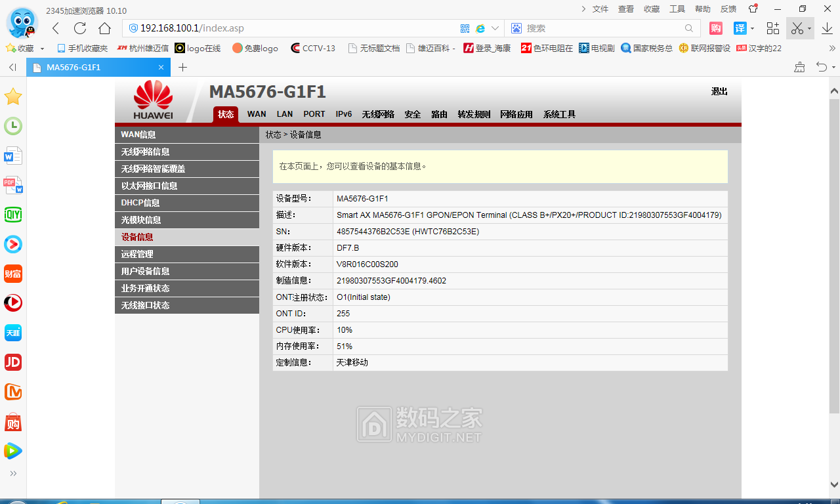Image resolution: width=840 pixels, height=504 pixels.
Task: Open 远程管理 in left menu
Action: [x=187, y=254]
